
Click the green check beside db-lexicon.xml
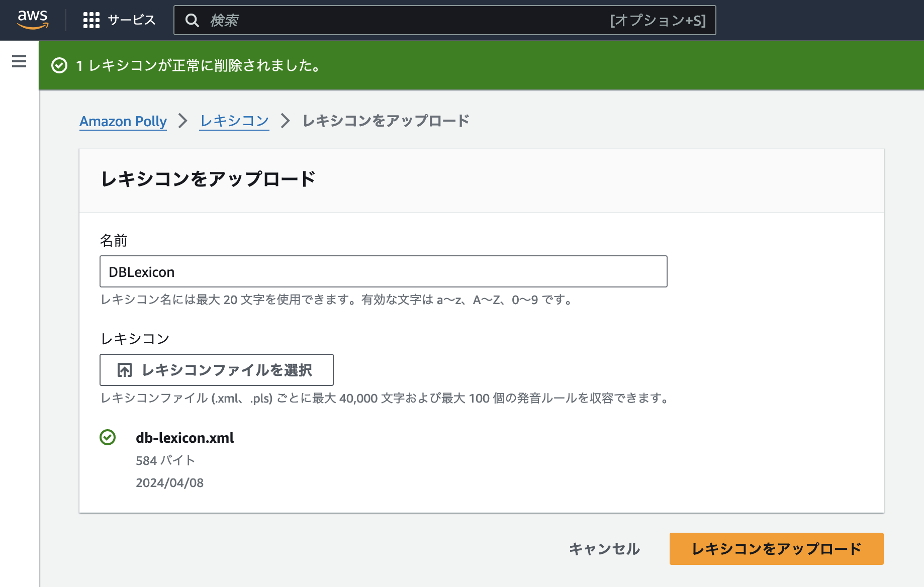pos(108,438)
